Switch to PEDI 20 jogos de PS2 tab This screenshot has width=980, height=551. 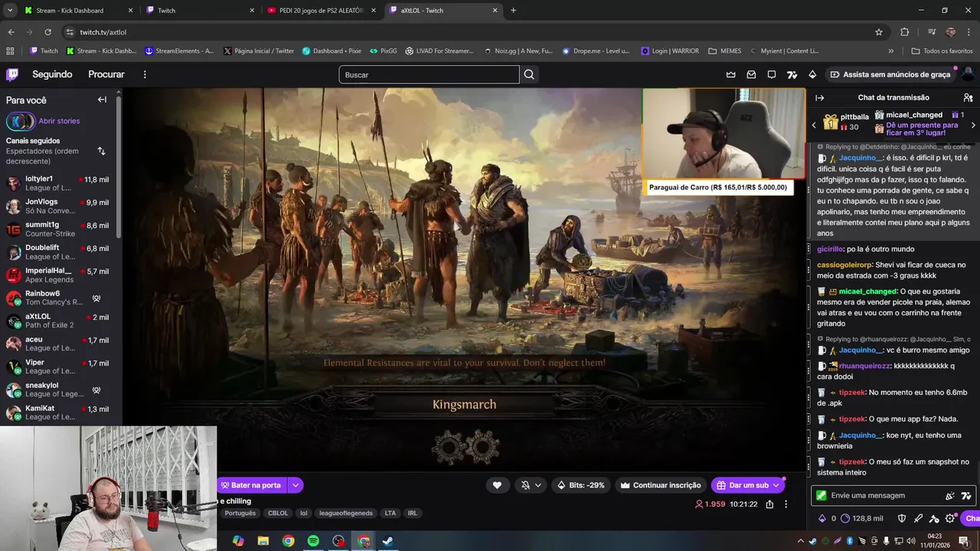320,11
